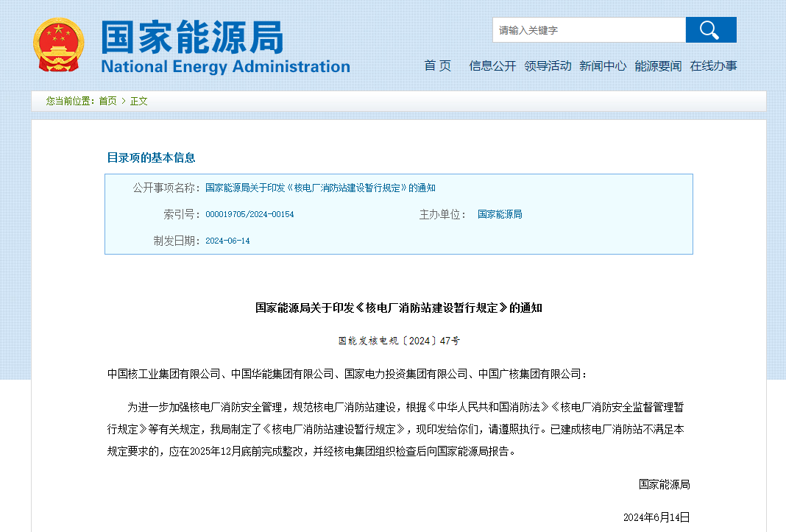The width and height of the screenshot is (786, 532).
Task: Click the 首页 breadcrumb link
Action: 107,102
